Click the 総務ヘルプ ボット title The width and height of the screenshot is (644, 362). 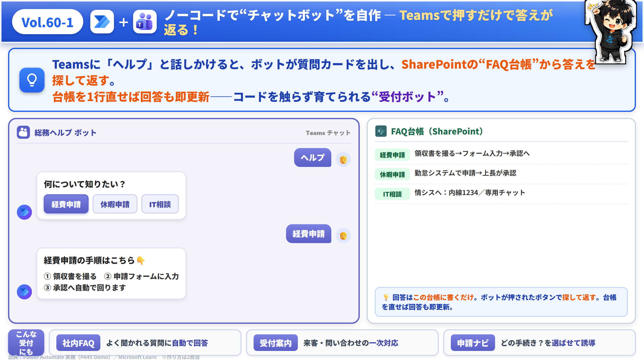tap(65, 132)
